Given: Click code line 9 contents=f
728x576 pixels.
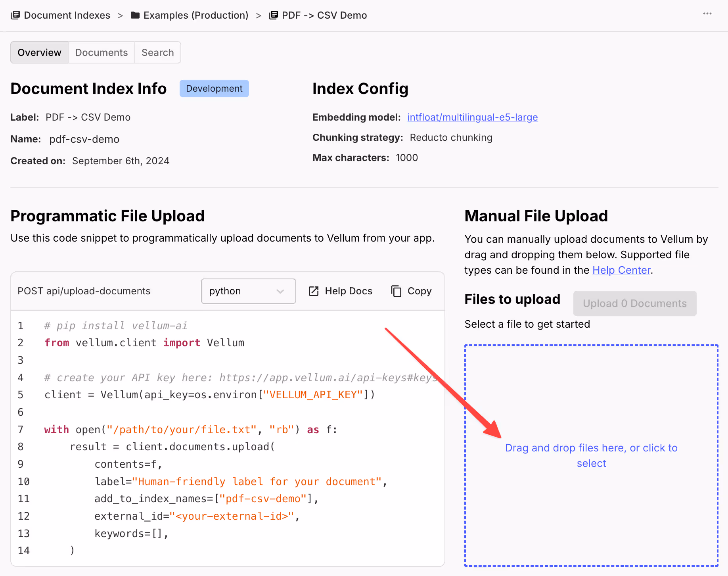Looking at the screenshot, I should (128, 464).
